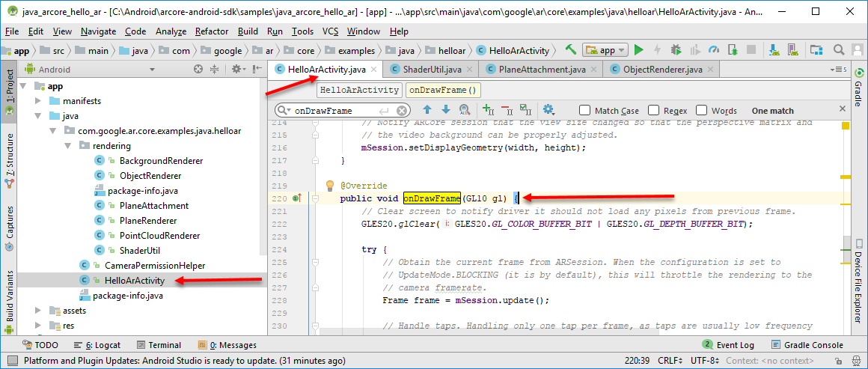Click the unselect occurrence minus icon
Viewport: 868px width, 369px height.
[x=506, y=110]
